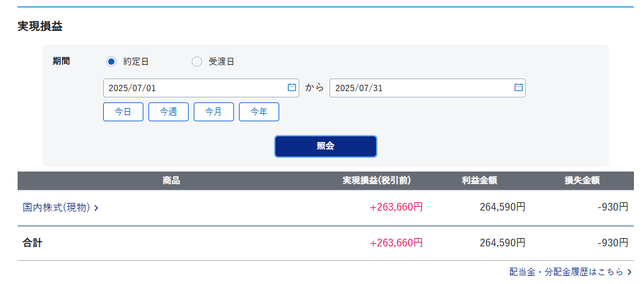Focus the start date field 2025/07/01
644x284 pixels.
point(201,88)
